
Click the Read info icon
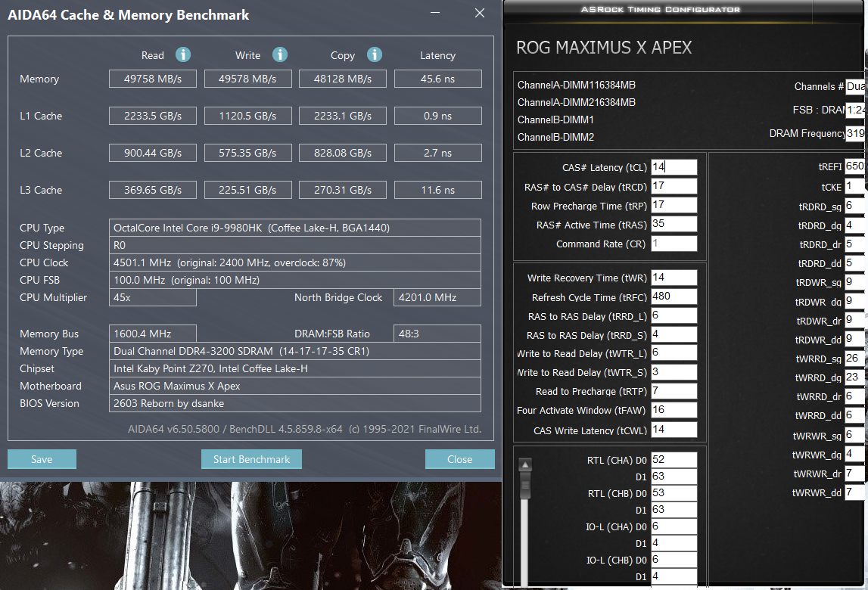[183, 54]
